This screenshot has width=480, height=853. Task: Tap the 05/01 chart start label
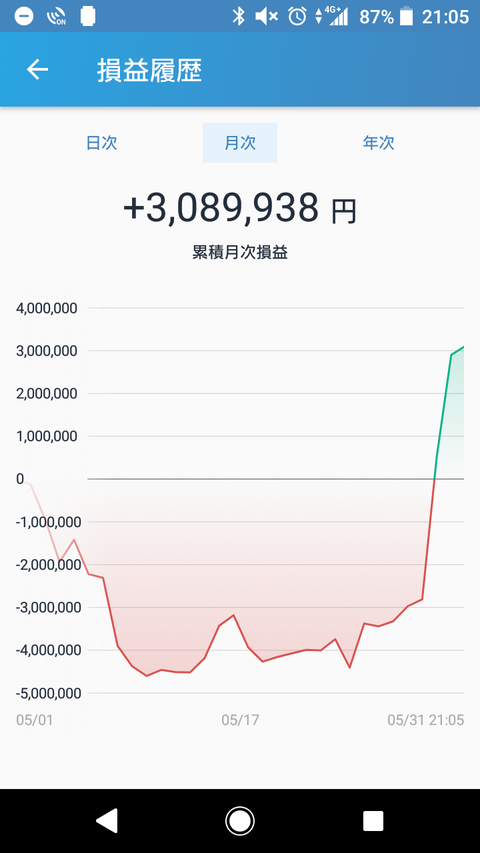(35, 720)
